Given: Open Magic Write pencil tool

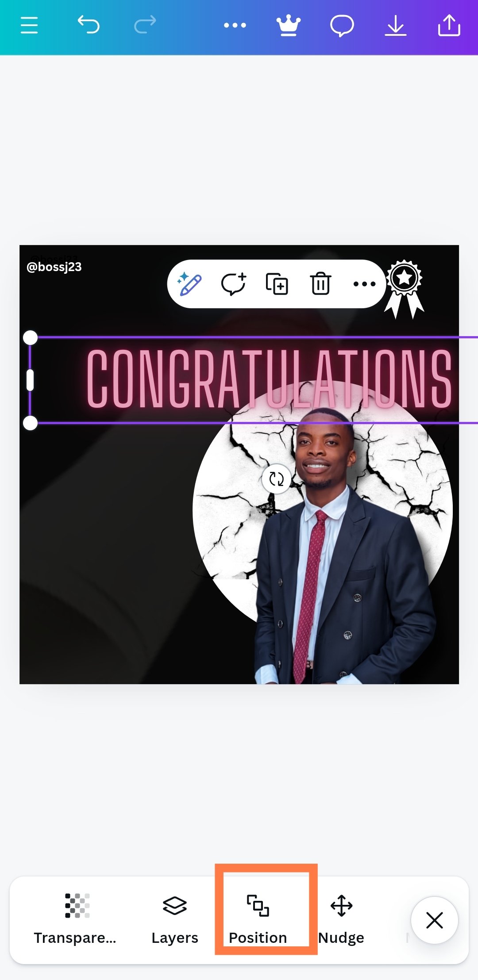Looking at the screenshot, I should (x=189, y=284).
